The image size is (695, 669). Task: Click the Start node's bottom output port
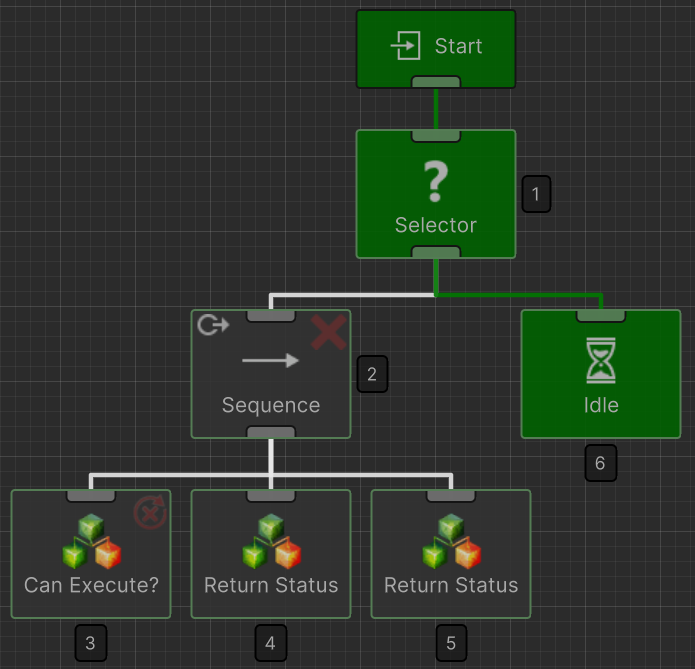[436, 82]
